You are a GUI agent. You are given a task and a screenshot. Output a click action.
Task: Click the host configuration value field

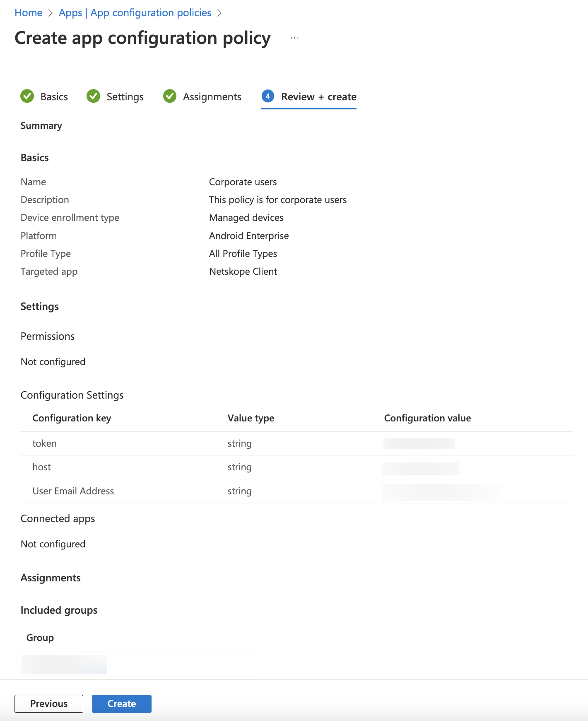(420, 468)
